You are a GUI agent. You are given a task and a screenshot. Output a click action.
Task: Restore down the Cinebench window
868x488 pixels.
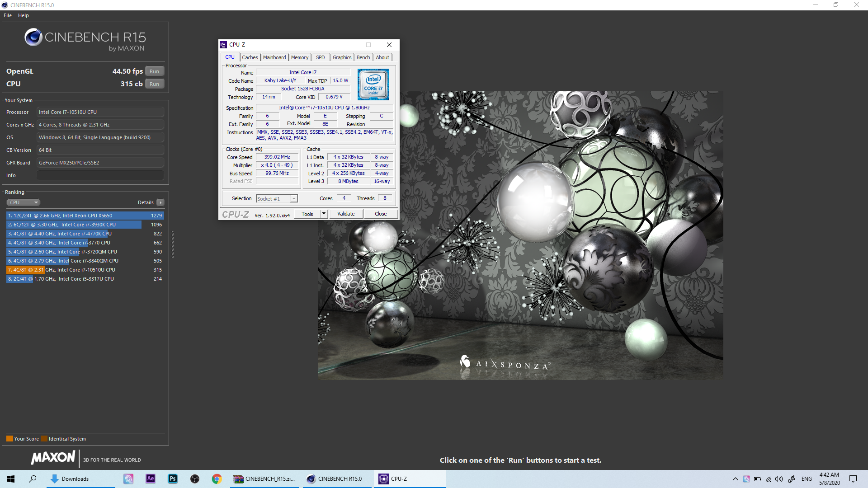(x=836, y=5)
